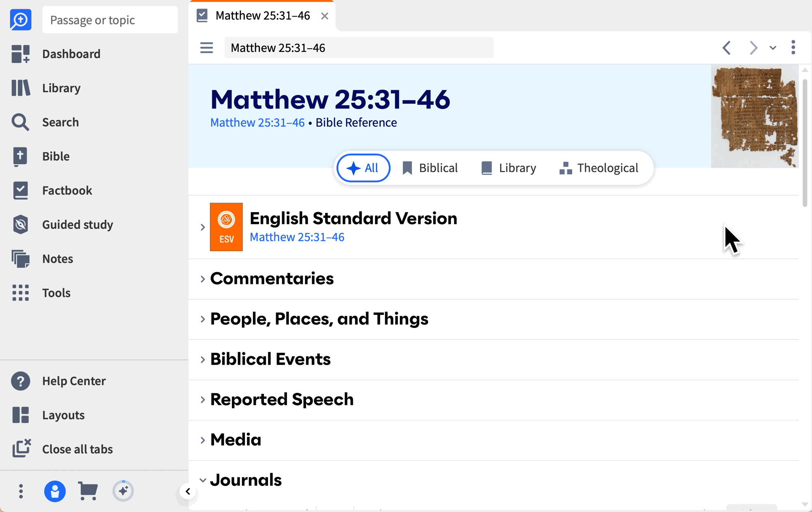
Task: Click the papyrus manuscript thumbnail
Action: click(755, 117)
